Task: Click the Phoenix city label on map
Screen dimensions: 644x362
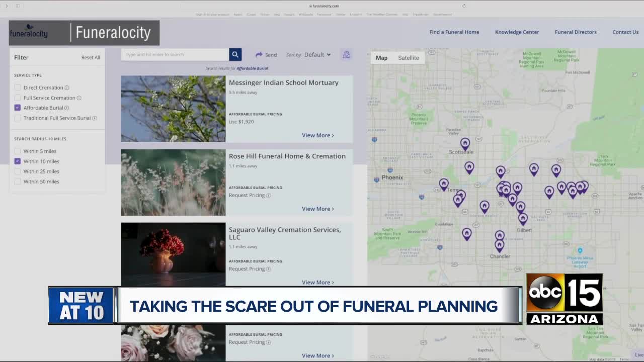Action: [392, 177]
